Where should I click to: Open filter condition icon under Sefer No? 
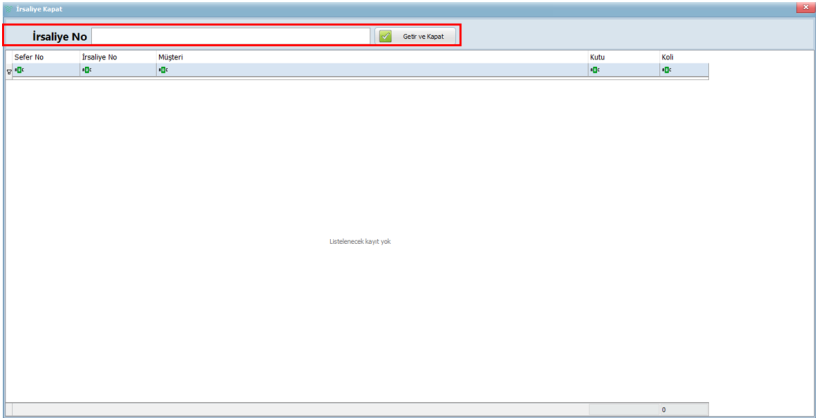(18, 70)
